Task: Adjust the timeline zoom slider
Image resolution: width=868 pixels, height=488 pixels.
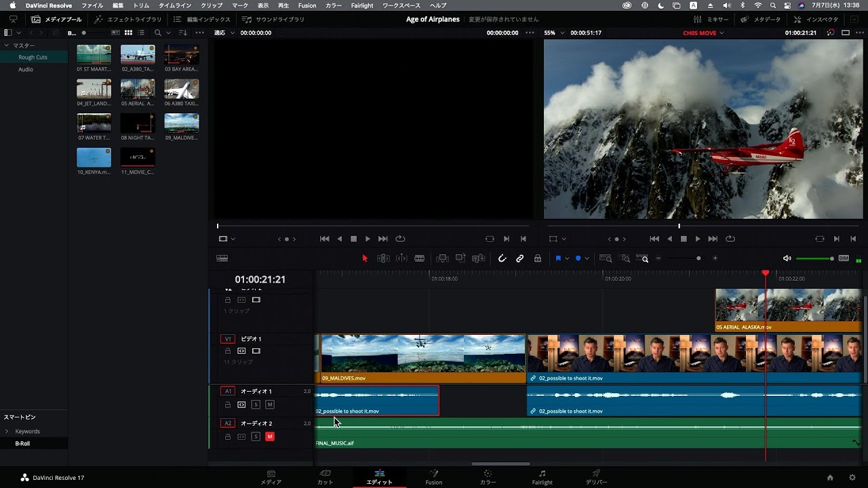Action: [698, 258]
